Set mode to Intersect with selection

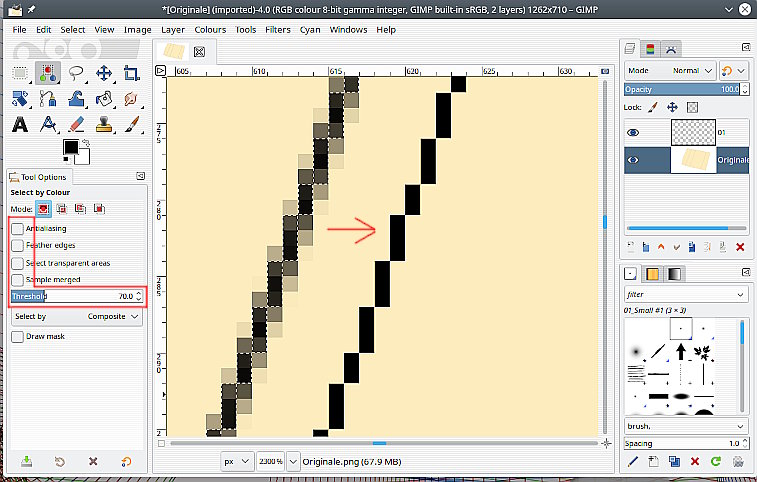[x=99, y=209]
